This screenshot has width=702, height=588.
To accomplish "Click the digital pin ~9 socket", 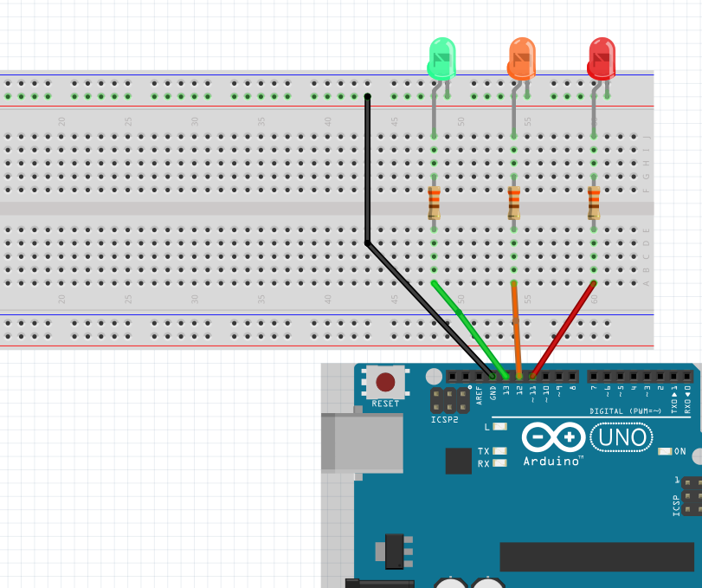I will click(x=559, y=376).
